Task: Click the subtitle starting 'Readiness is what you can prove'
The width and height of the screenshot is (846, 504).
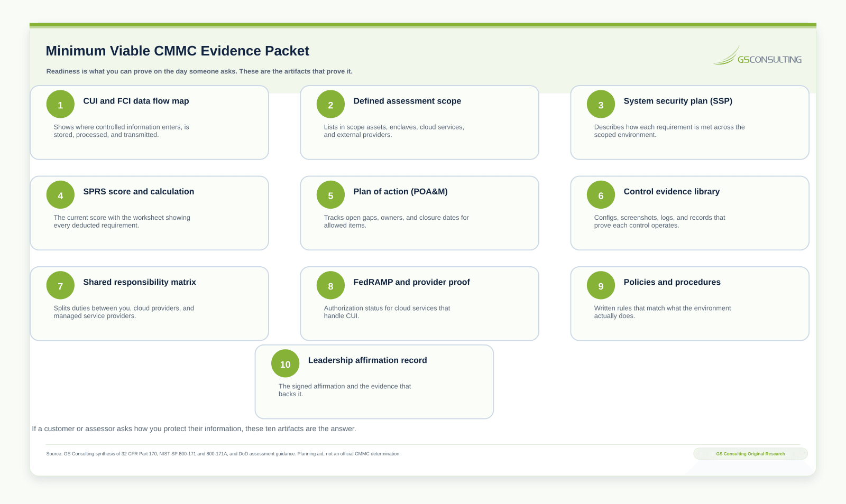Action: [199, 71]
